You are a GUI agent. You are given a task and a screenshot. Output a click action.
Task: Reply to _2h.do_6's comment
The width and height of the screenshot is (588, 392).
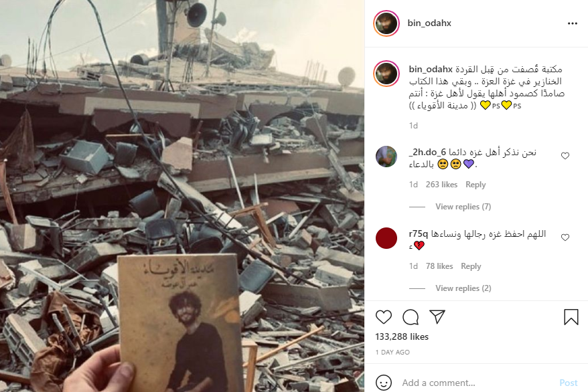point(475,185)
